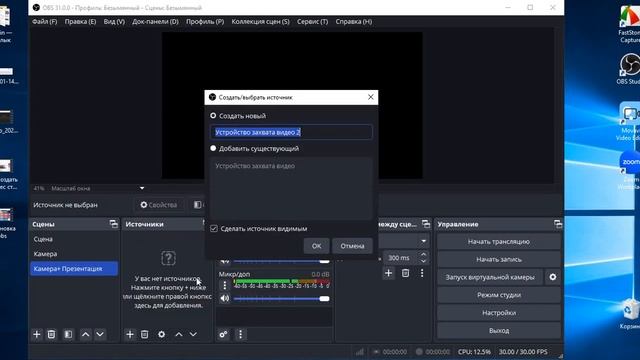Open the Док-панели (D) menu
Viewport: 640px width, 360px height.
[155, 22]
